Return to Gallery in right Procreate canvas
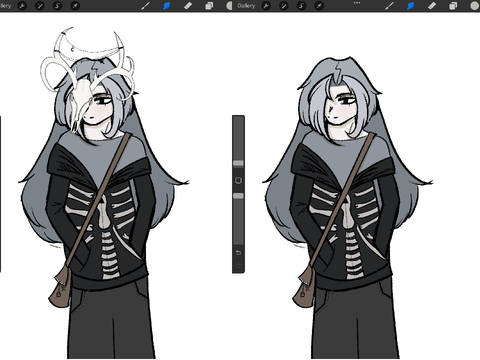This screenshot has height=360, width=480. (x=246, y=6)
